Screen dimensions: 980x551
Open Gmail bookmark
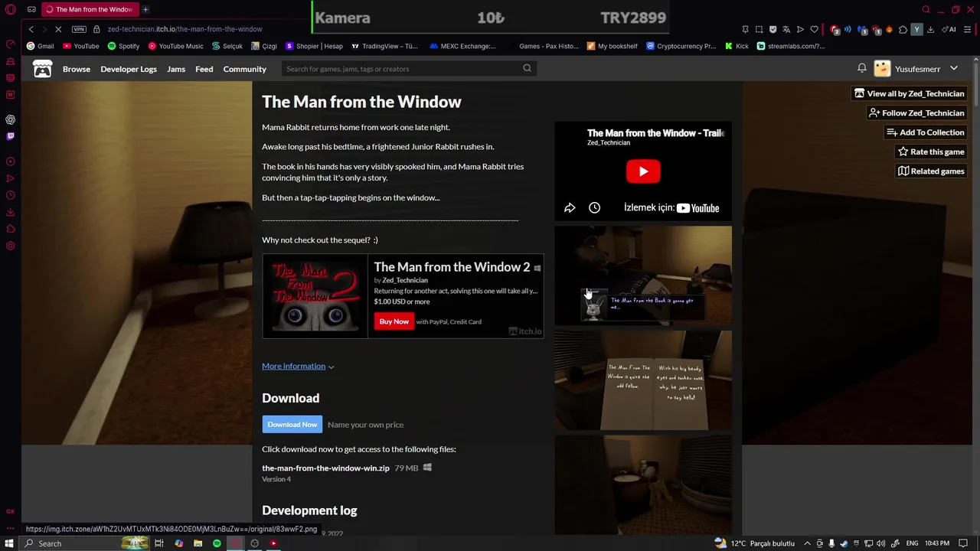click(x=41, y=46)
